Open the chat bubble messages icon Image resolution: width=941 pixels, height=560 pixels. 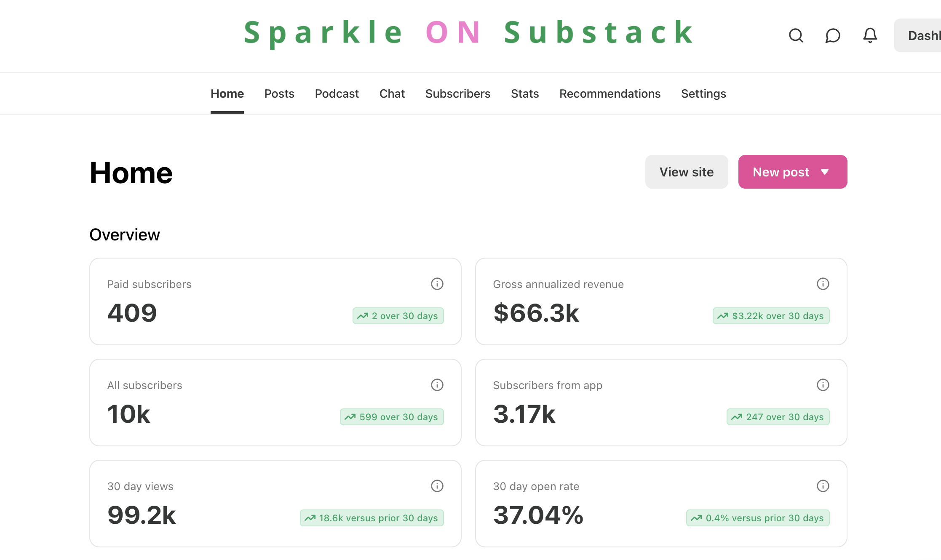(833, 35)
